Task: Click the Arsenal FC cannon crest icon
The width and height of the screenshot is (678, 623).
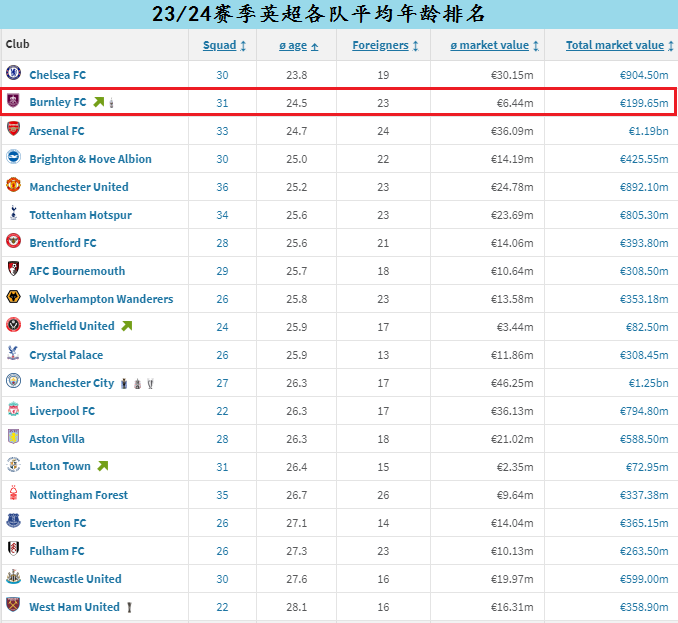Action: (13, 130)
